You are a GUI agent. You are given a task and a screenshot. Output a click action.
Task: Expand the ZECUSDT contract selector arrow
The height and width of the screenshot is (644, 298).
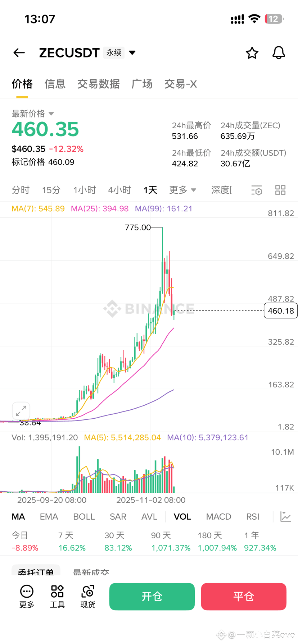(x=132, y=53)
